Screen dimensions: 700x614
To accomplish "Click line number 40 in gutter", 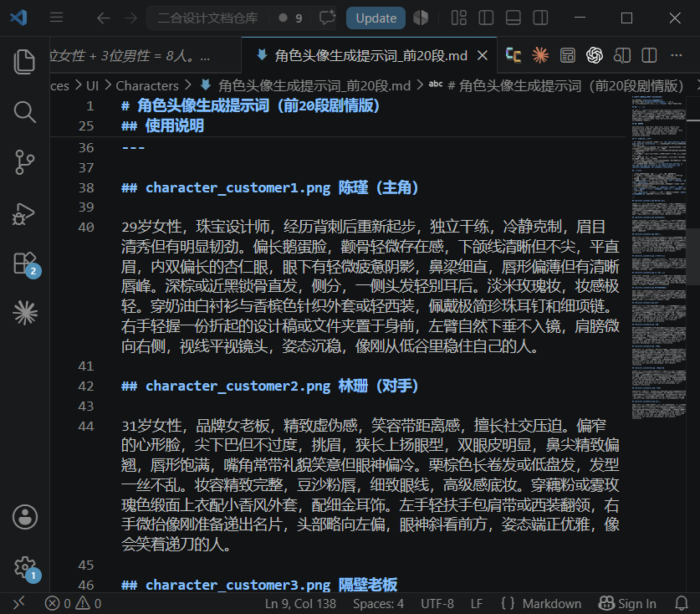I will [86, 228].
